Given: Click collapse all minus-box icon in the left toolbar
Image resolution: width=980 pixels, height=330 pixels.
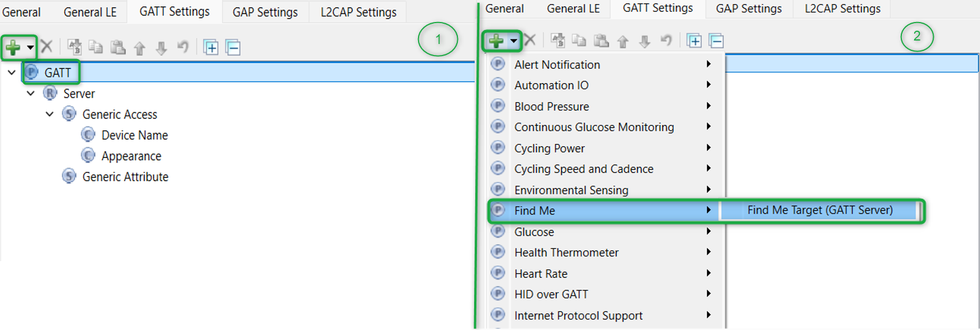Looking at the screenshot, I should pos(233,47).
